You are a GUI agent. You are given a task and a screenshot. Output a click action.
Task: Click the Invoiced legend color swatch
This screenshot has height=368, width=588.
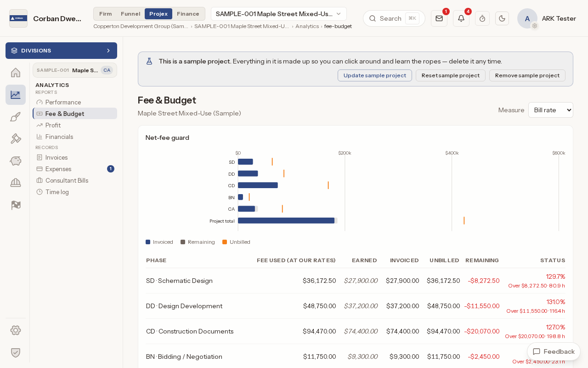pos(148,242)
